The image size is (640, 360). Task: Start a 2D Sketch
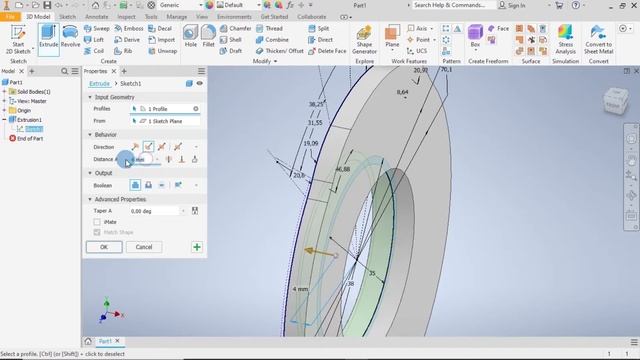point(18,40)
